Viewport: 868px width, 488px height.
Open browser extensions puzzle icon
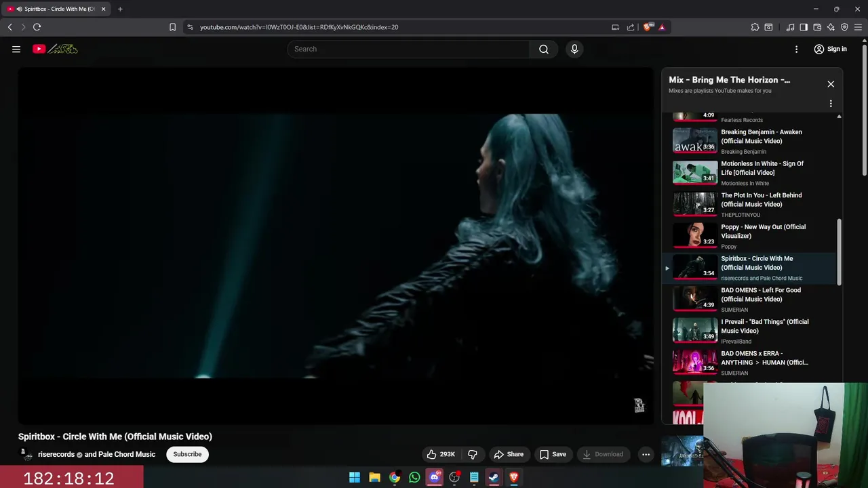[x=755, y=27]
